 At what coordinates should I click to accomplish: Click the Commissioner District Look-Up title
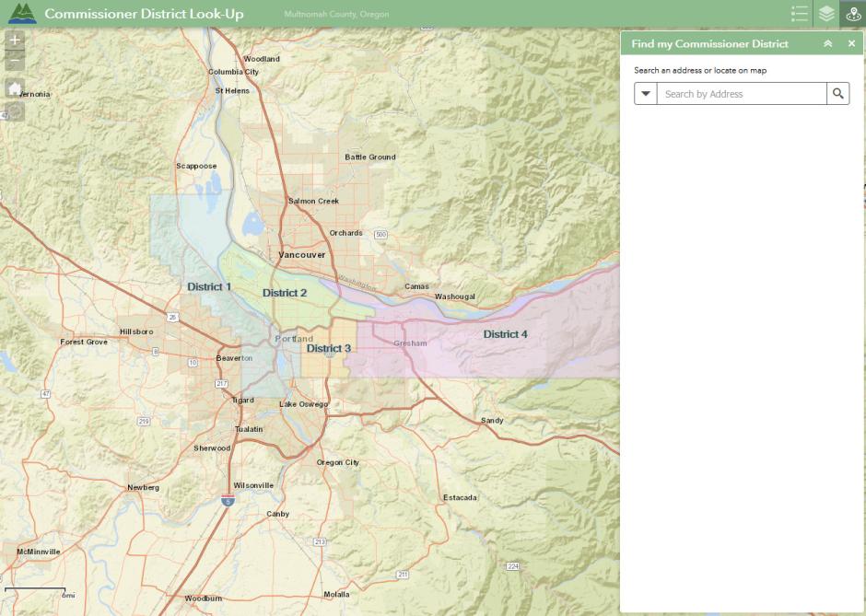point(144,15)
